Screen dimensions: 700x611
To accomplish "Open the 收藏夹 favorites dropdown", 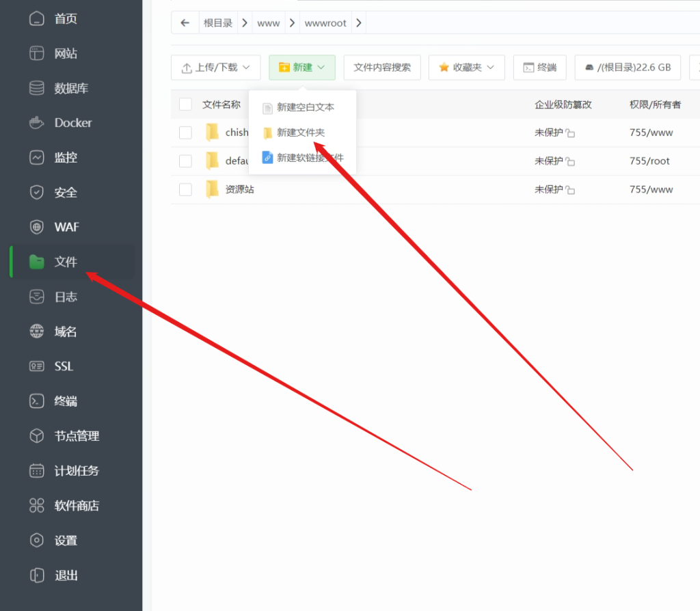I will click(466, 68).
